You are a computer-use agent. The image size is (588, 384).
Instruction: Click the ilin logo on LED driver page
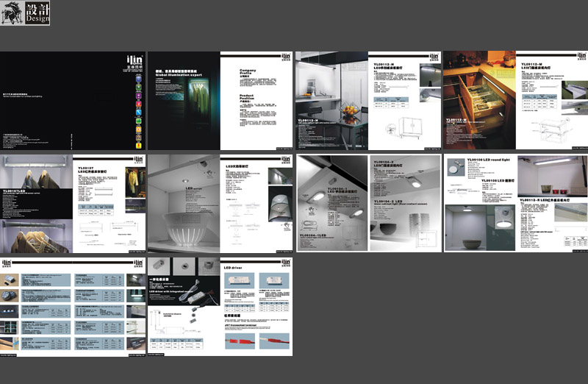coord(286,263)
